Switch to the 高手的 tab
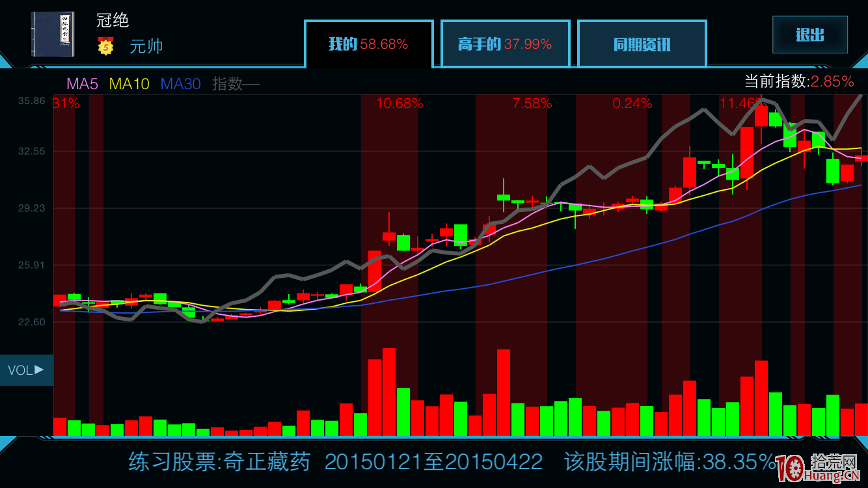Viewport: 868px width, 488px height. coord(506,44)
